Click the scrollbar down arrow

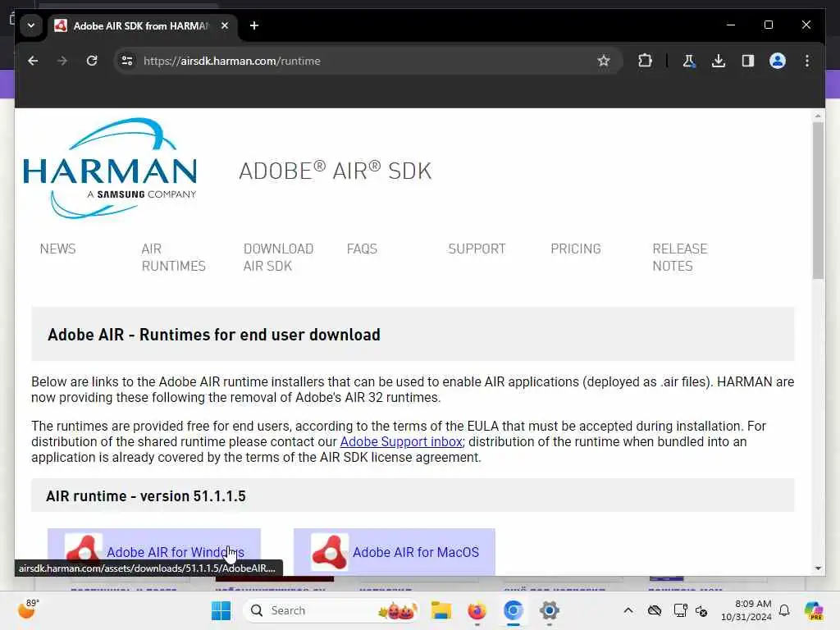click(818, 568)
